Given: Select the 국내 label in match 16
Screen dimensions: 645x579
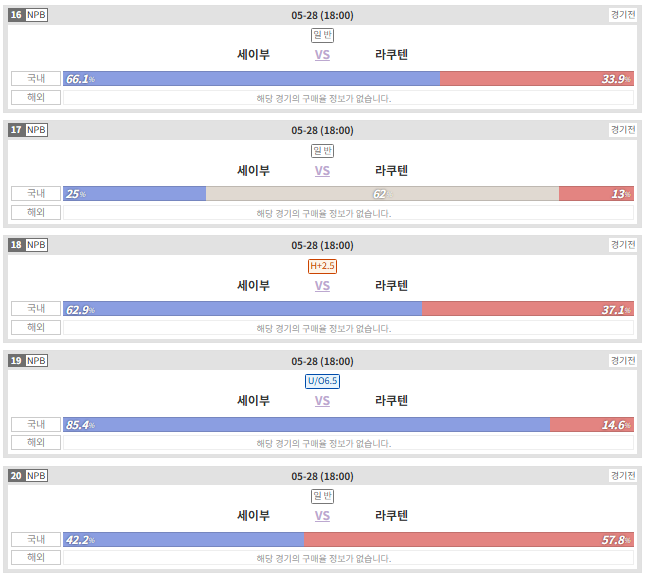Looking at the screenshot, I should (x=36, y=79).
